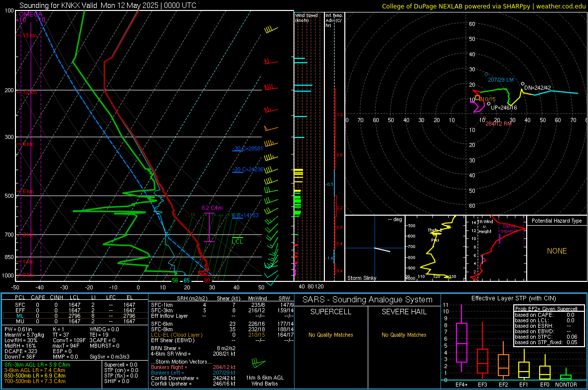The height and width of the screenshot is (390, 588).
Task: Click the 284/12 RM hodograph label
Action: [498, 124]
